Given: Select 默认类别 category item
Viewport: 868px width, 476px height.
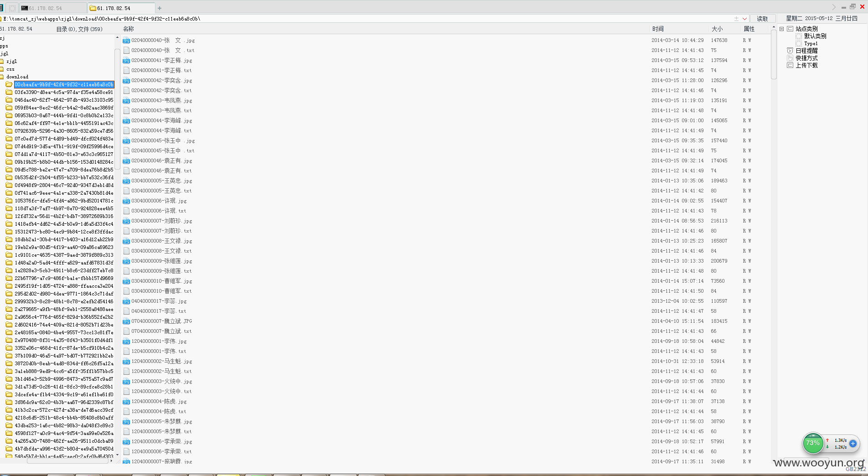Looking at the screenshot, I should click(x=815, y=36).
